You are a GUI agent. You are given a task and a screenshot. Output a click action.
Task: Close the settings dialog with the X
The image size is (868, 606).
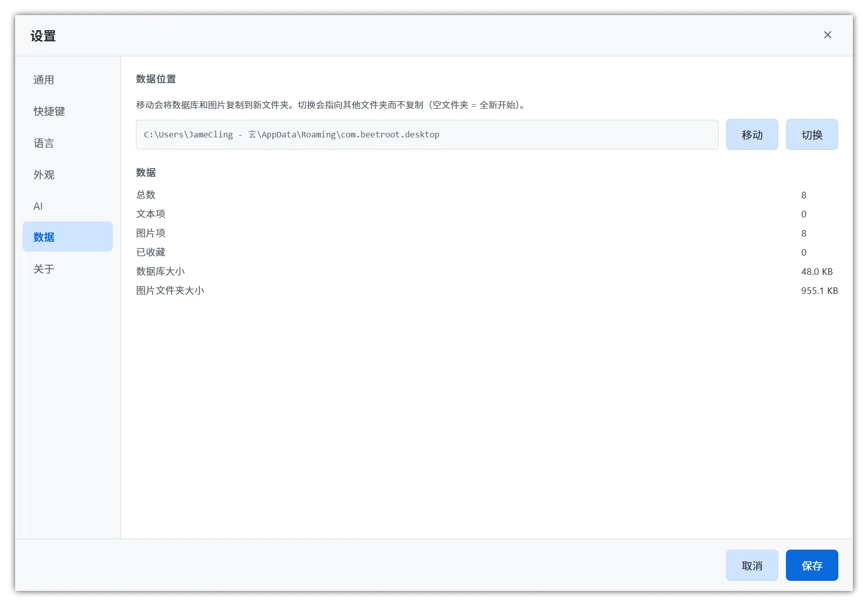[x=827, y=35]
